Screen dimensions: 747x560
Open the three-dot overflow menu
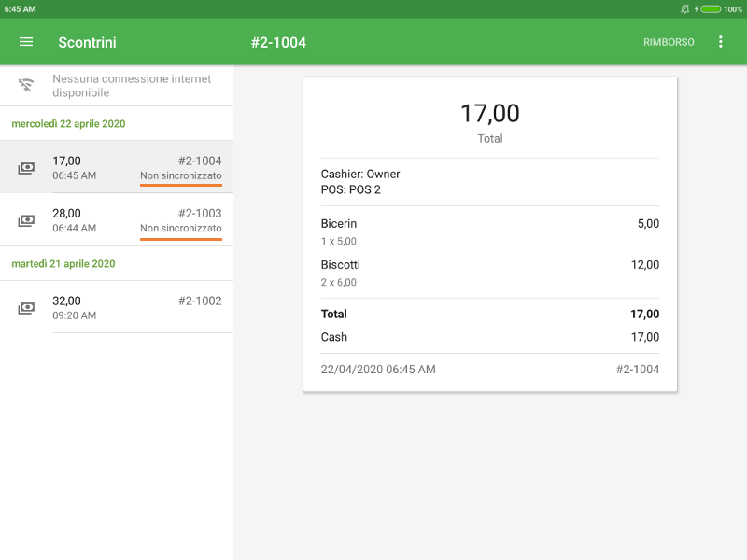(720, 42)
